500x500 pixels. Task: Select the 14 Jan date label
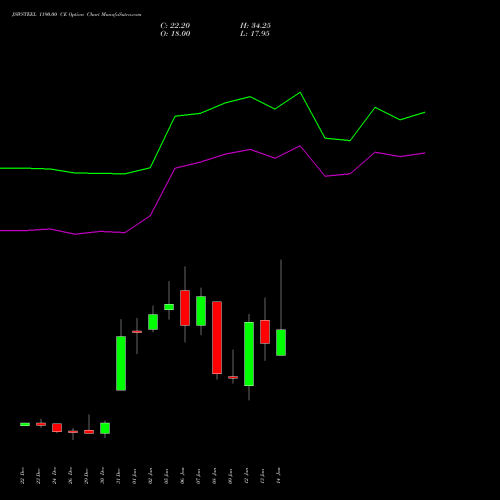278,476
